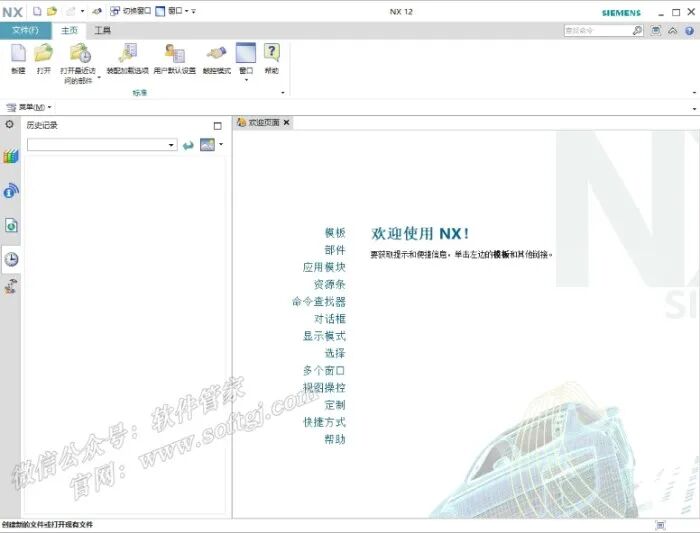Click the blue help question mark icon

click(x=689, y=31)
